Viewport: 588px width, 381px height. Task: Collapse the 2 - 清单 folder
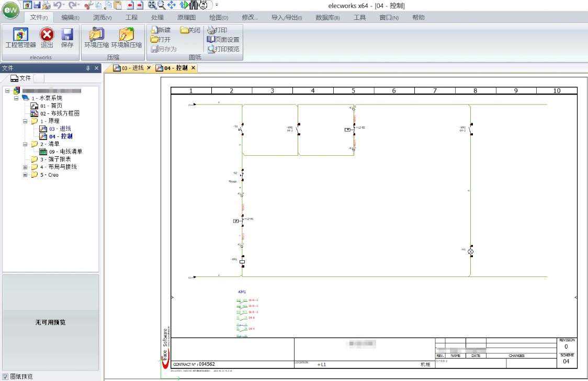[25, 144]
